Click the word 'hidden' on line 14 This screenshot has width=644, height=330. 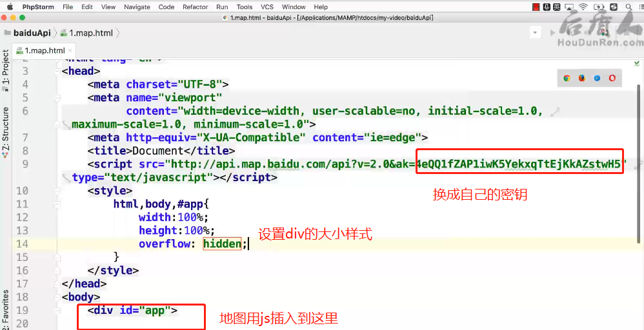222,244
